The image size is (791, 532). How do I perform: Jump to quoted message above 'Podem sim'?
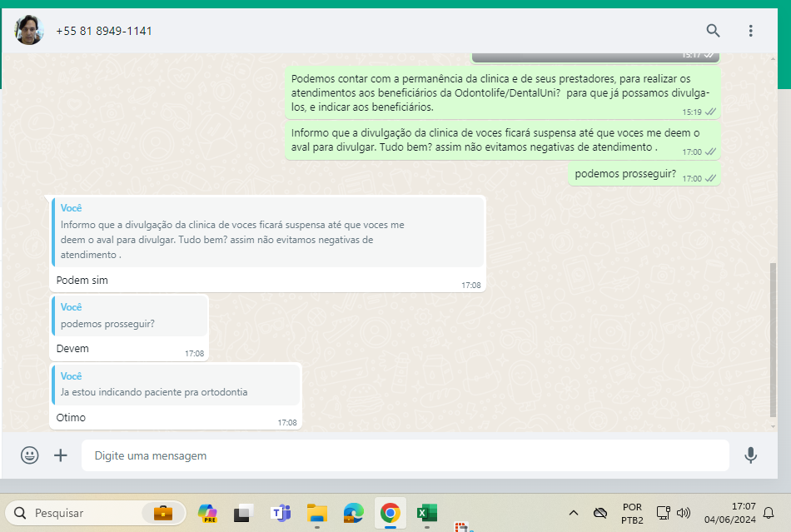click(267, 232)
